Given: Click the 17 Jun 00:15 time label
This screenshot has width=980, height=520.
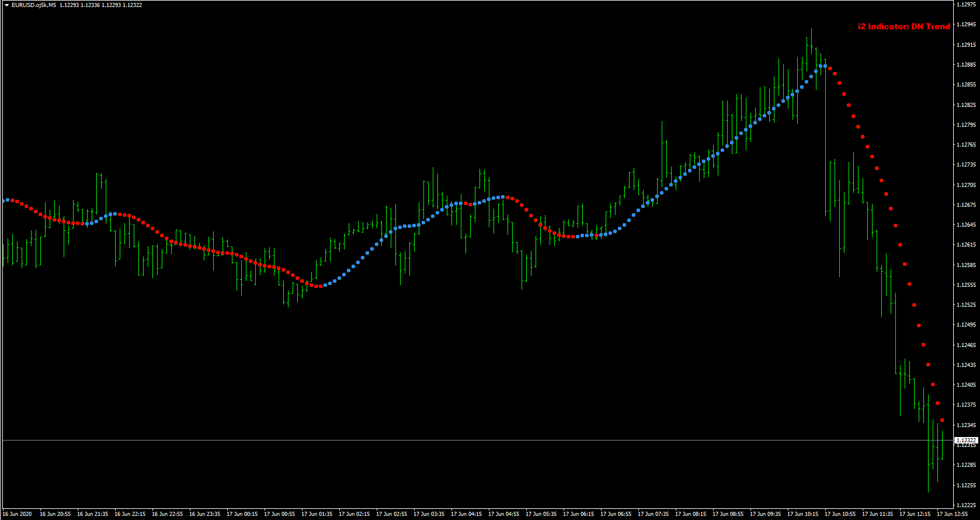Looking at the screenshot, I should coord(242,514).
